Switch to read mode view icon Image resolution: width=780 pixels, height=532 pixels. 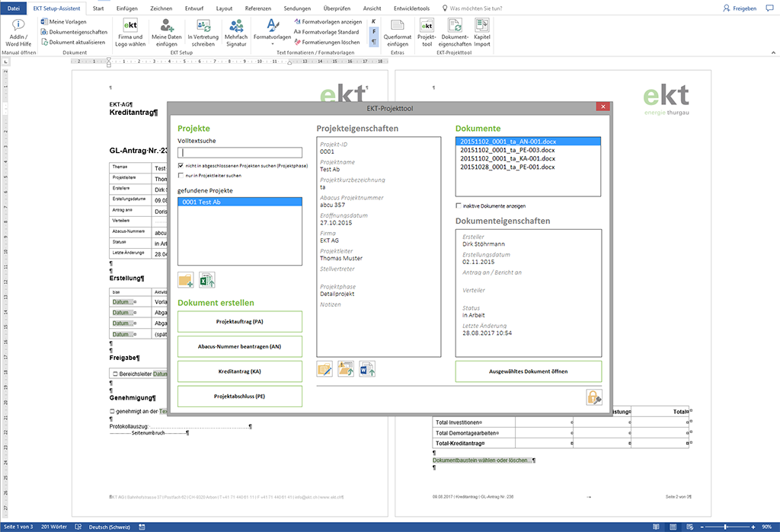pos(656,527)
